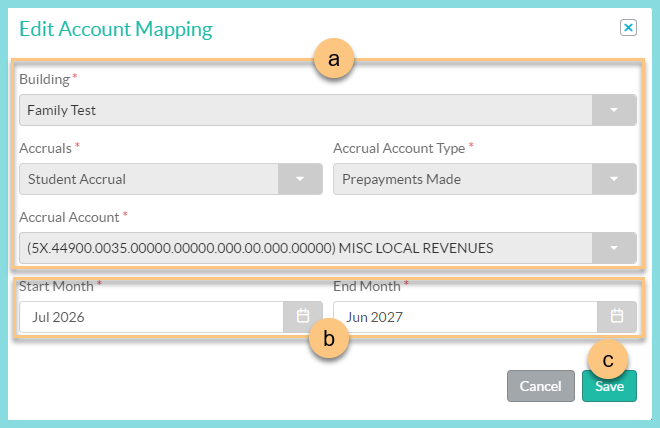
Task: Expand the Building dropdown arrow
Action: click(614, 110)
